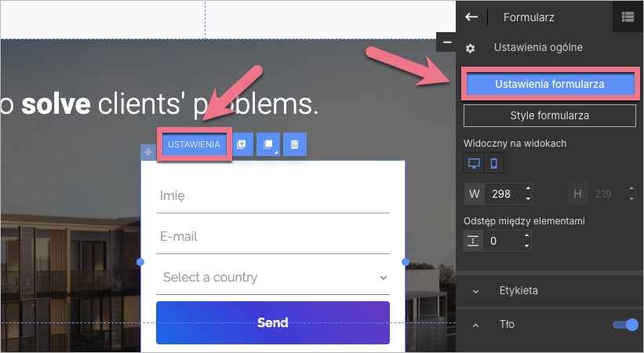This screenshot has width=644, height=353.
Task: Click the back arrow in Formularz panel
Action: coord(471,16)
